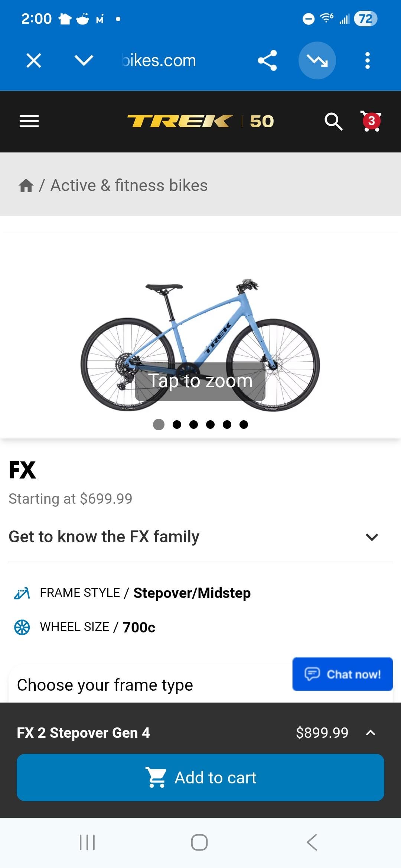Open Active & fitness bikes breadcrumb

(129, 185)
